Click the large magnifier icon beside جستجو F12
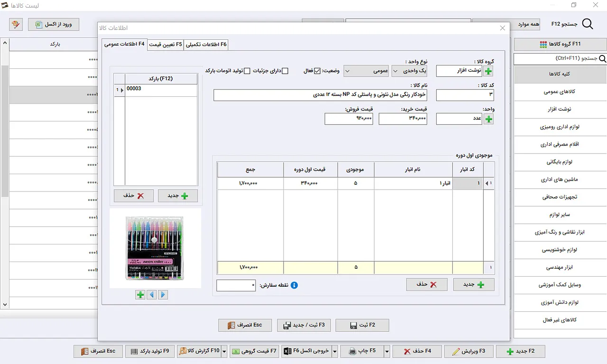 (587, 24)
